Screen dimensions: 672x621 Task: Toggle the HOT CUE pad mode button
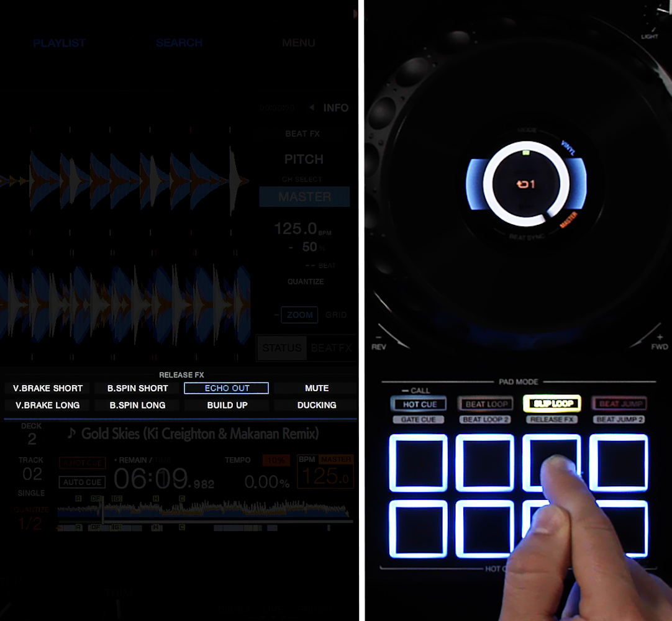(x=419, y=404)
